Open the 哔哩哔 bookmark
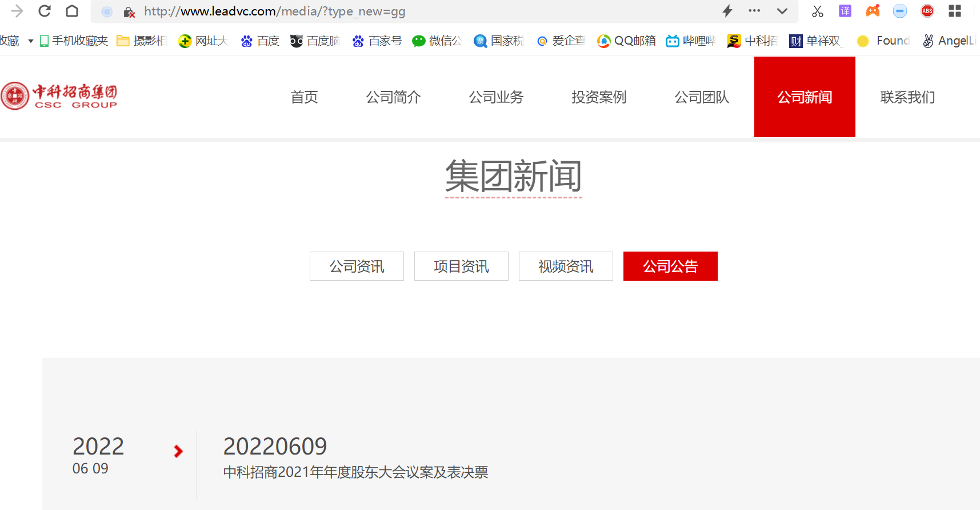 pos(690,41)
